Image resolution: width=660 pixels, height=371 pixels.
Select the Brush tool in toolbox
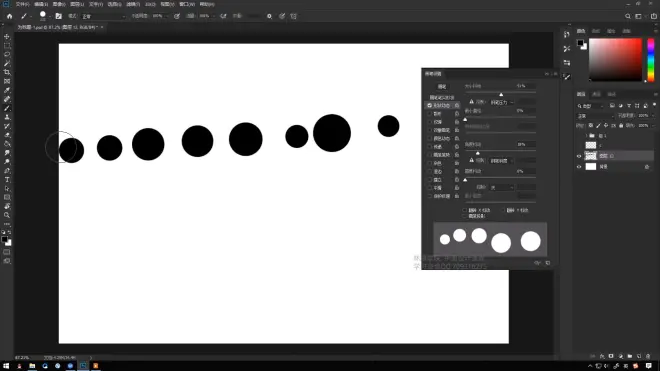click(7, 108)
